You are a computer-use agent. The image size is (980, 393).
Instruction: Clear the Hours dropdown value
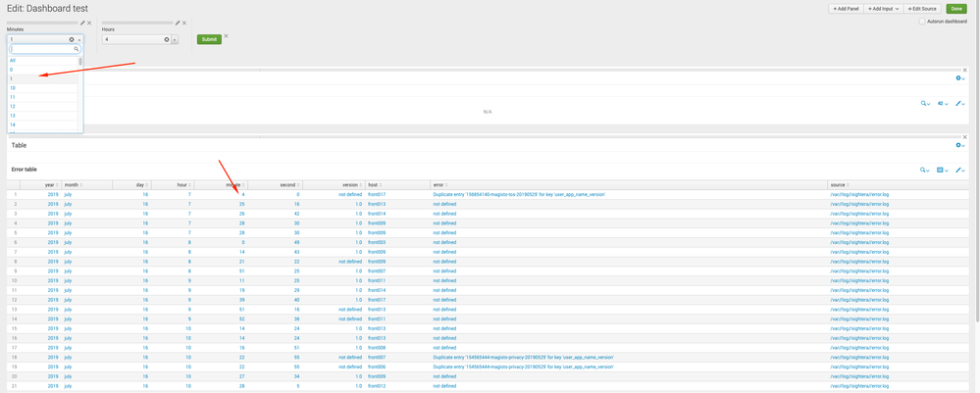(x=165, y=40)
